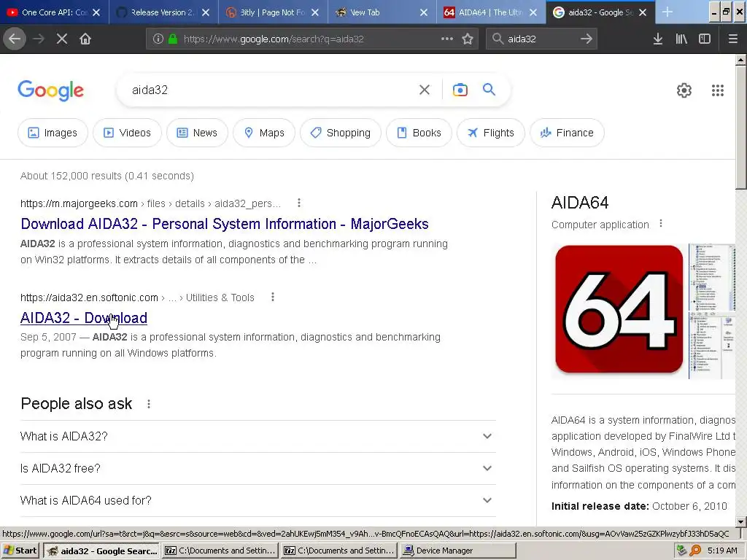This screenshot has width=747, height=560.
Task: Open the Downloads toolbar icon
Action: (658, 39)
